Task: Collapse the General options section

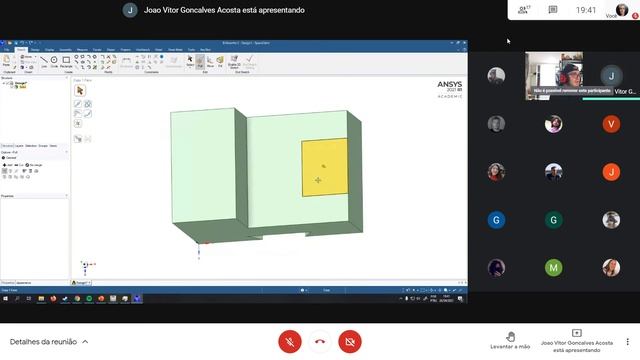Action: pyautogui.click(x=3, y=158)
